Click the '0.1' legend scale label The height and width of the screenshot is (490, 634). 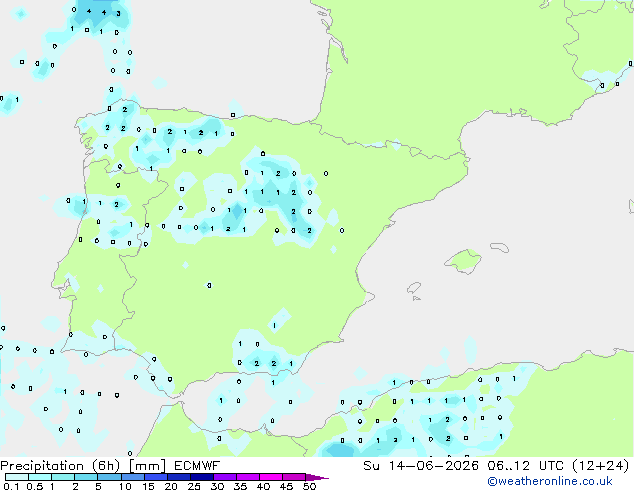pyautogui.click(x=12, y=486)
